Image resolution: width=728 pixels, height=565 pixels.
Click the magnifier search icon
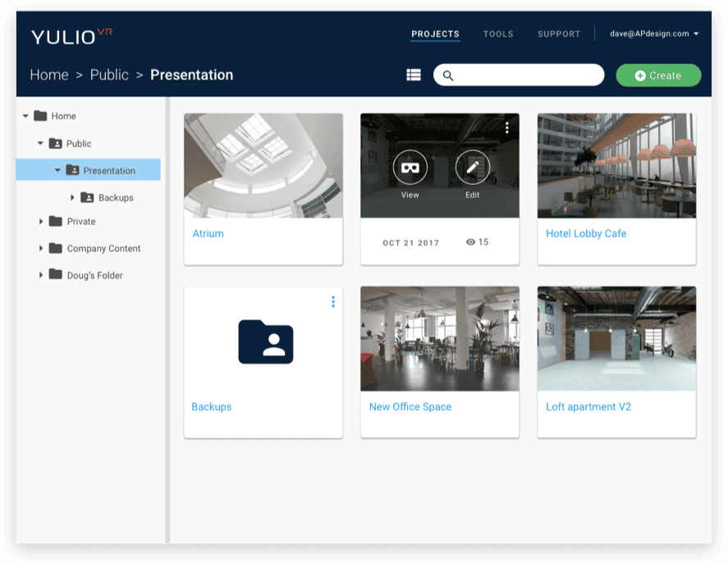(447, 76)
